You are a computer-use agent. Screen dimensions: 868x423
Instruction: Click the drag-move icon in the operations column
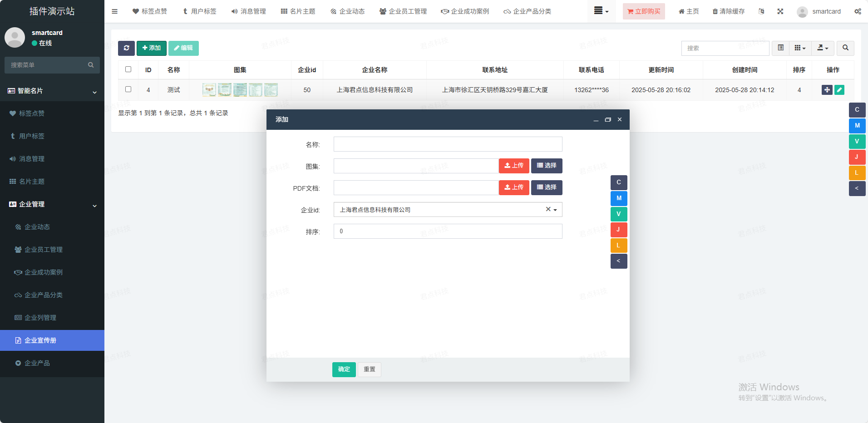tap(827, 90)
